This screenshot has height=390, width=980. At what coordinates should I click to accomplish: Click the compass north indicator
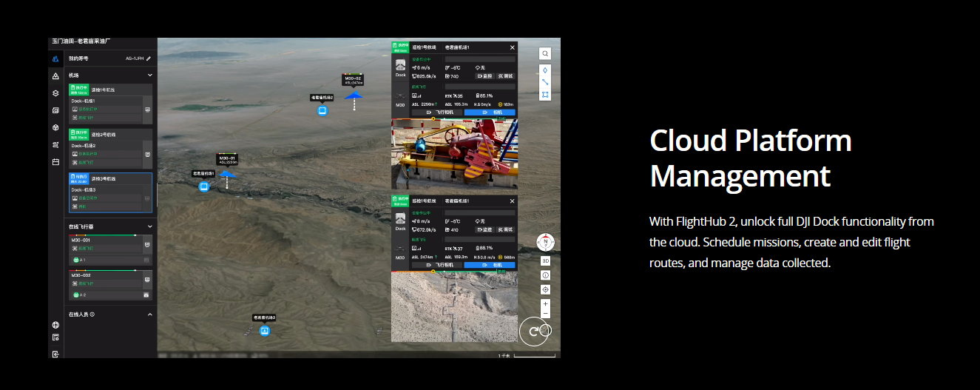[x=545, y=242]
